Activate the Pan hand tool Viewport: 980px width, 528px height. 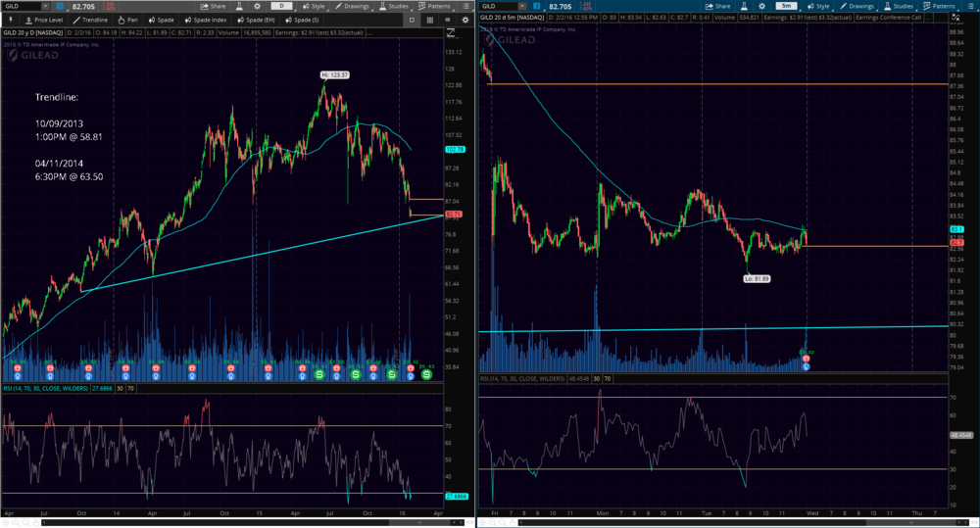pyautogui.click(x=127, y=20)
